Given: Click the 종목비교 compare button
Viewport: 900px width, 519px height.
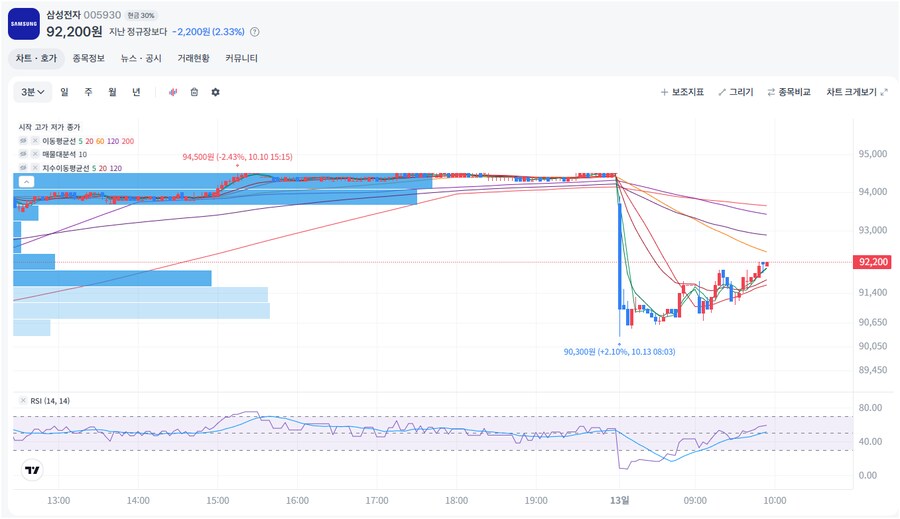Looking at the screenshot, I should tap(788, 92).
